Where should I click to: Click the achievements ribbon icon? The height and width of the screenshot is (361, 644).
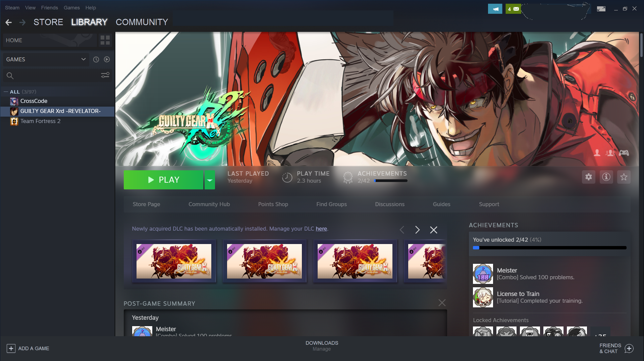pyautogui.click(x=348, y=177)
